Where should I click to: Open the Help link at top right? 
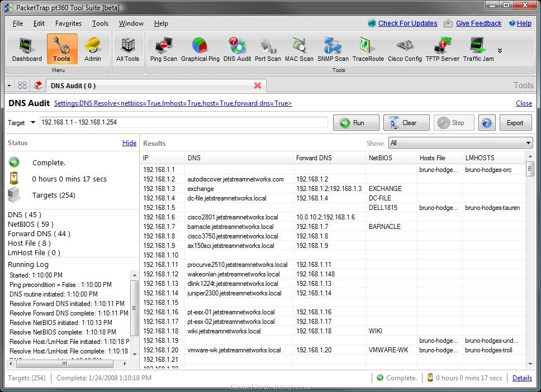[524, 23]
